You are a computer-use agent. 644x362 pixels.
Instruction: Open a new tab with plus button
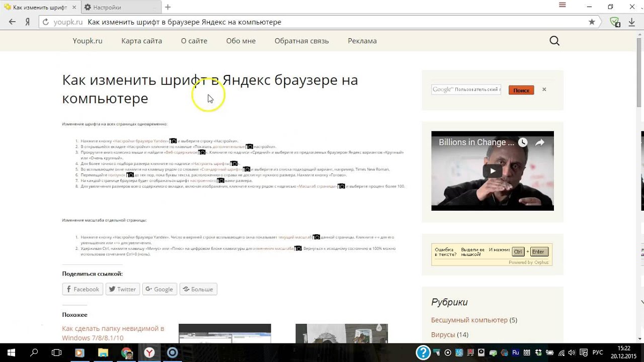(168, 7)
